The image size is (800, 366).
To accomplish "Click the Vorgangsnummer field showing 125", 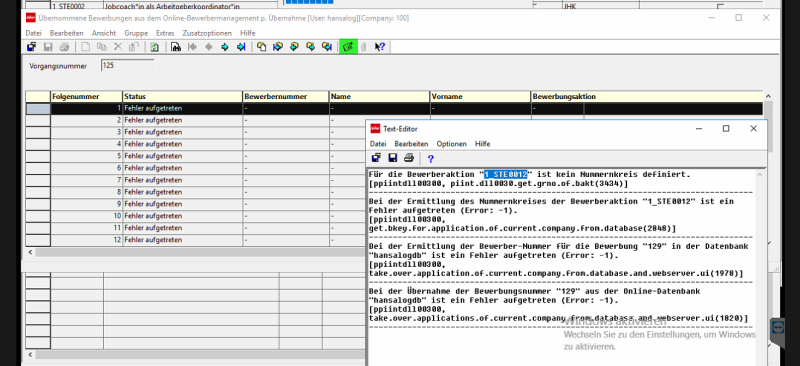I will [128, 66].
